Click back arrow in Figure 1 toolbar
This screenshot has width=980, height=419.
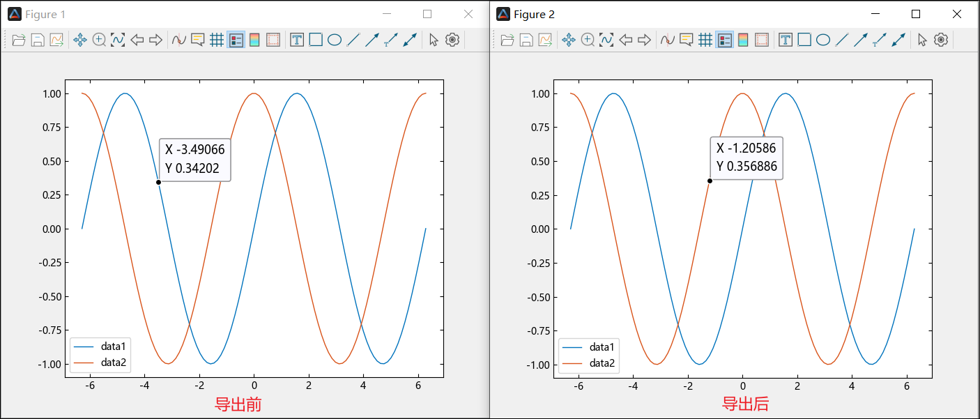pos(137,40)
